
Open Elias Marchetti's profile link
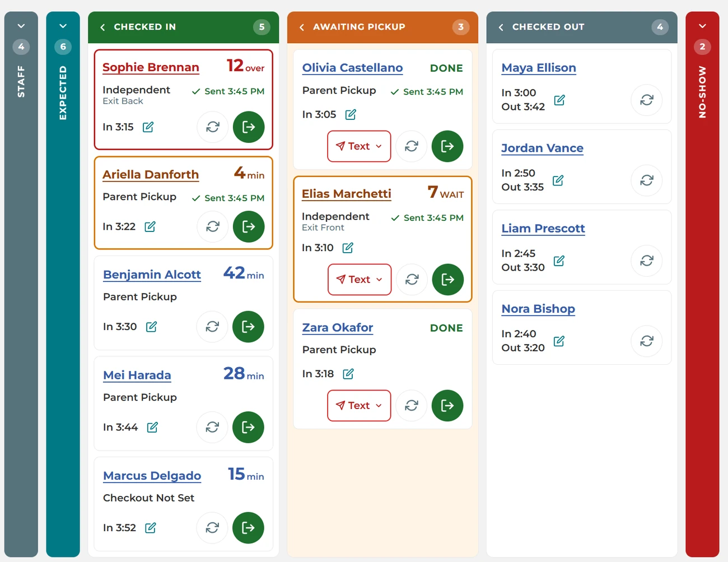347,194
